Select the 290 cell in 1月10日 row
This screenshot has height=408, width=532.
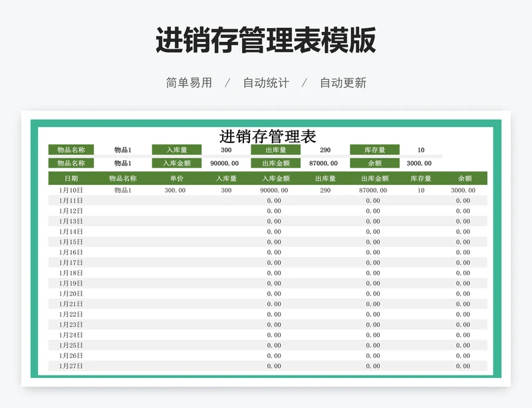click(325, 190)
